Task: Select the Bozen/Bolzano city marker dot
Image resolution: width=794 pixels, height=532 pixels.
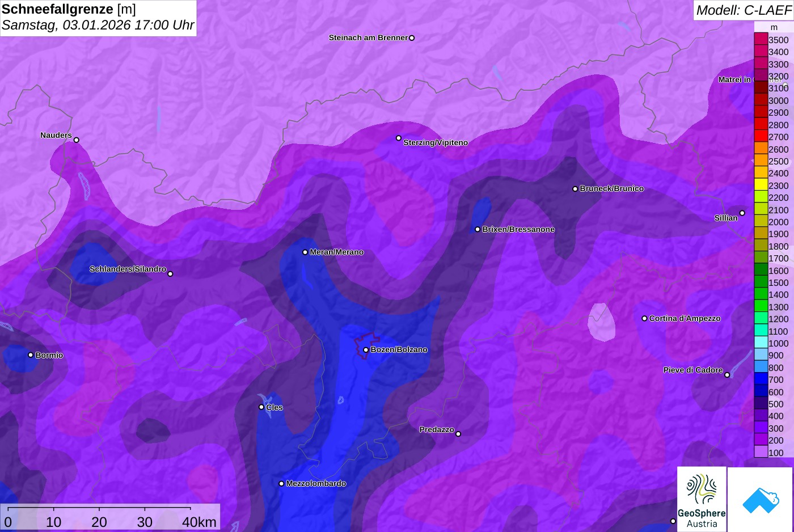Action: click(x=366, y=350)
